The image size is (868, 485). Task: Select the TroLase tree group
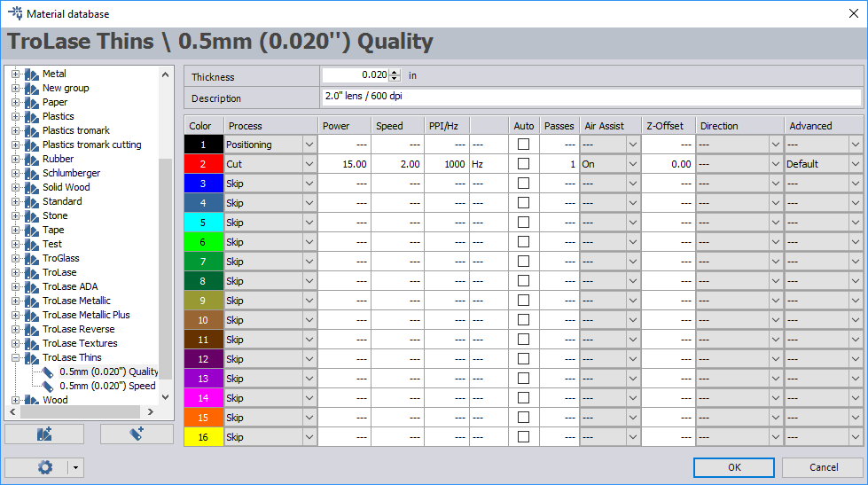(59, 272)
